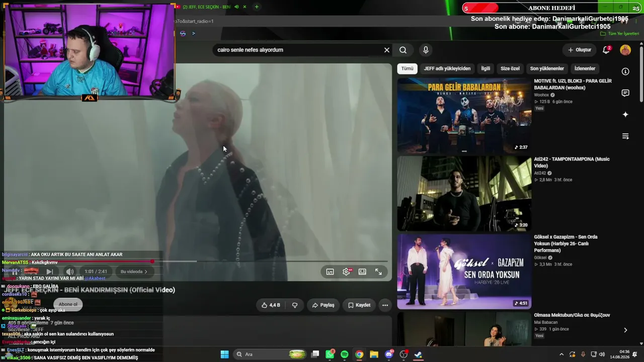Click the sparkle icon in side panel
This screenshot has width=644, height=362.
click(x=625, y=115)
